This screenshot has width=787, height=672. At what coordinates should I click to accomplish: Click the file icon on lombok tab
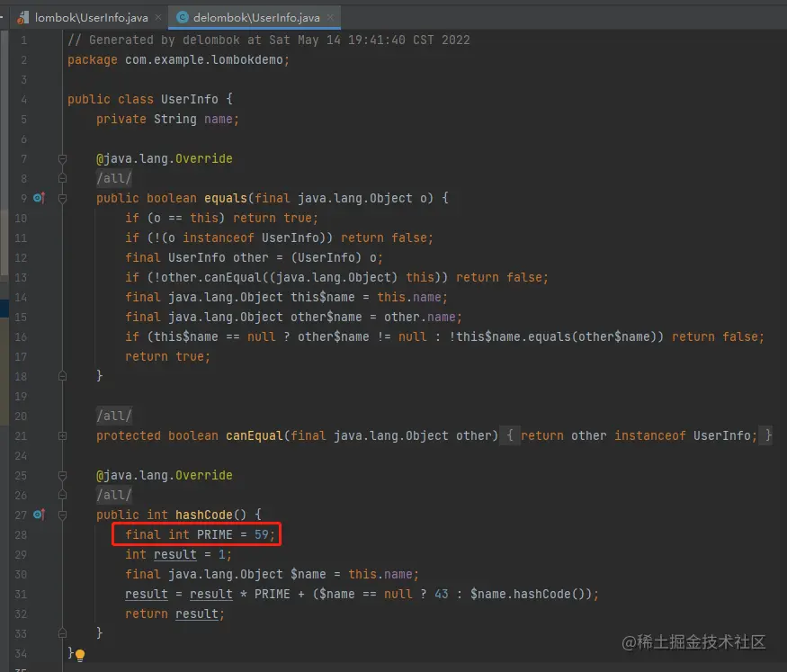pos(22,18)
